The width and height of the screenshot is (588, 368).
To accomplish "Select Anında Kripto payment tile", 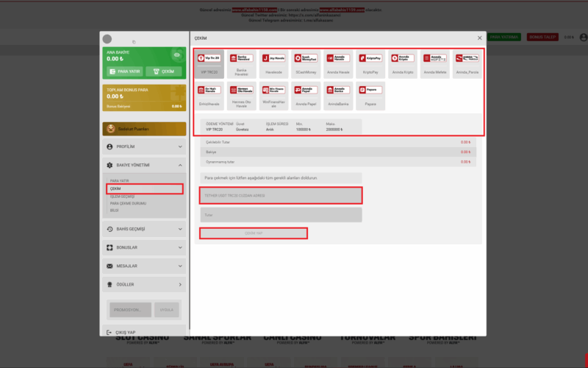I will click(402, 64).
